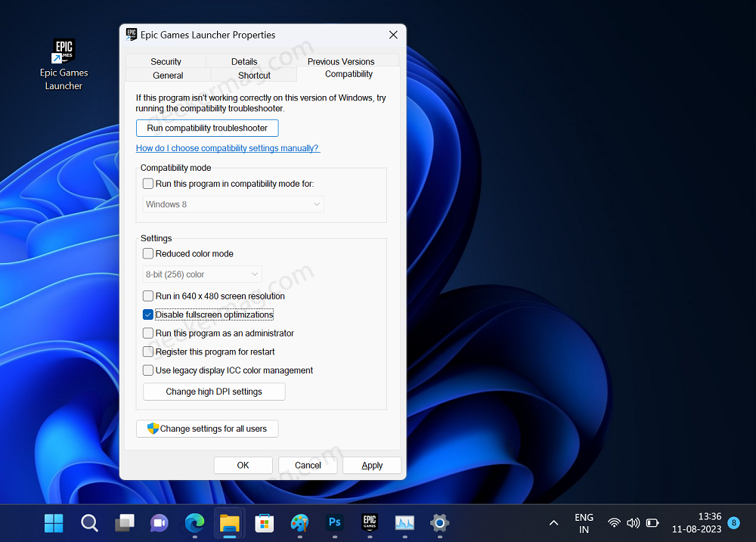This screenshot has height=542, width=756.
Task: Switch to the General tab
Action: [168, 76]
